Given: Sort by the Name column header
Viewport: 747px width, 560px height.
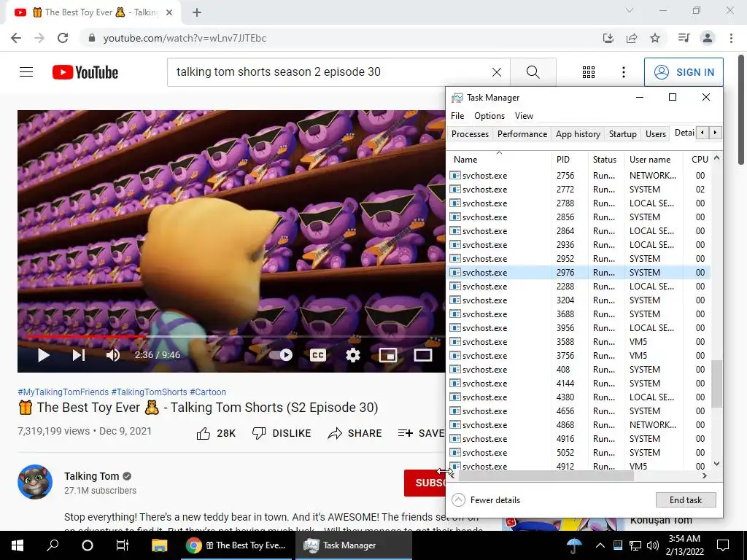Looking at the screenshot, I should tap(499, 159).
